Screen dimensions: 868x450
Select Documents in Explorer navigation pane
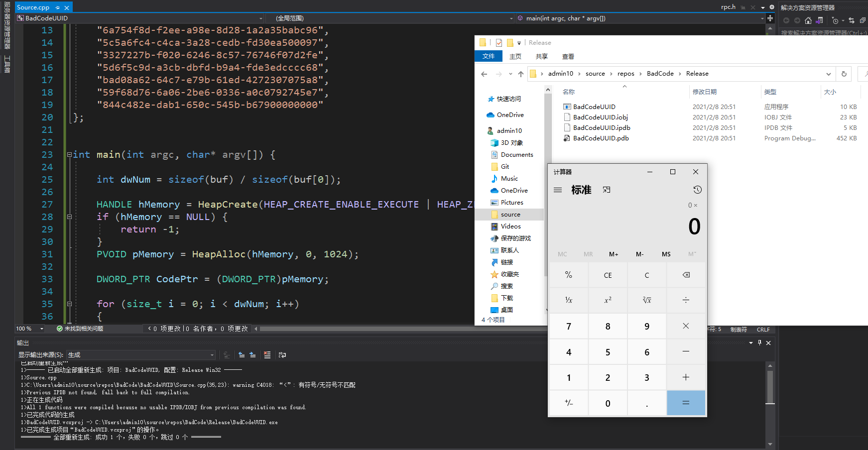coord(517,154)
